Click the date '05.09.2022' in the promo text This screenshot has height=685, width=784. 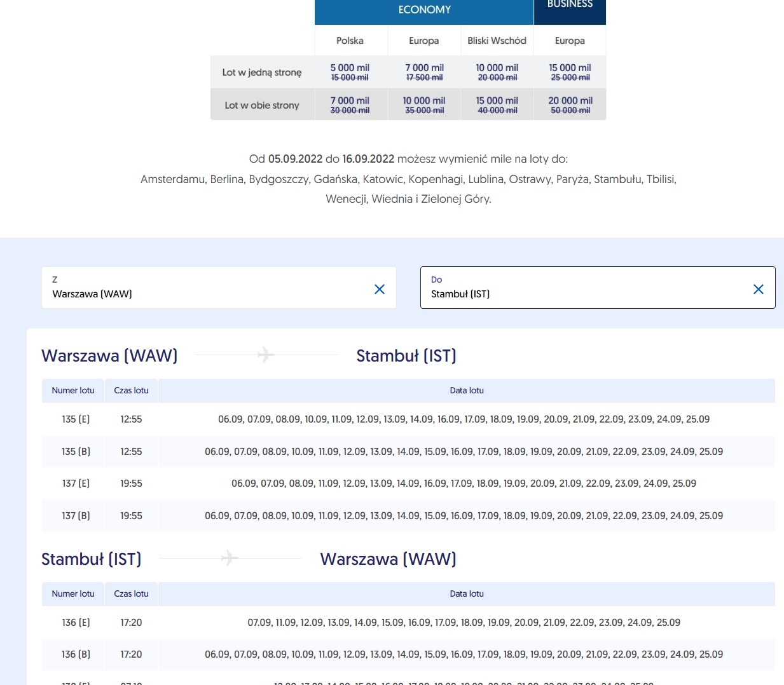[295, 159]
